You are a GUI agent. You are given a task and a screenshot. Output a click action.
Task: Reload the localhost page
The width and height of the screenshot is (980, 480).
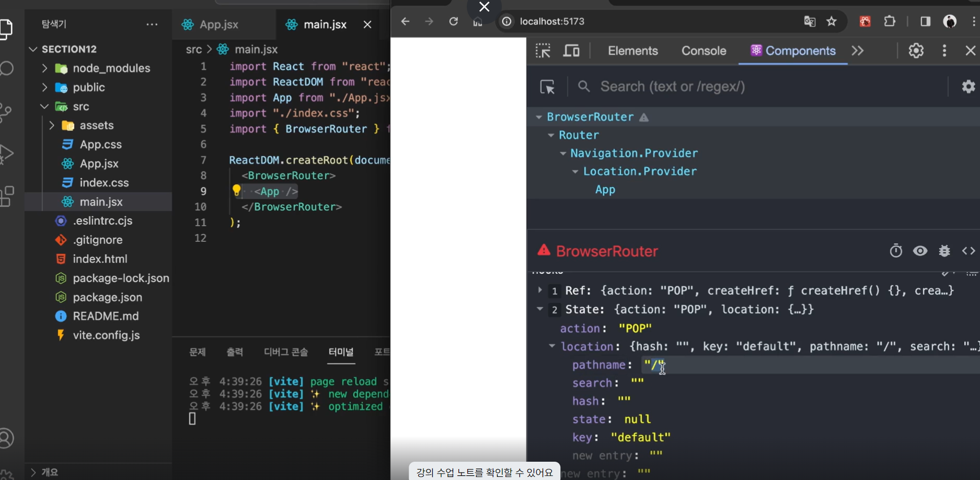[454, 21]
